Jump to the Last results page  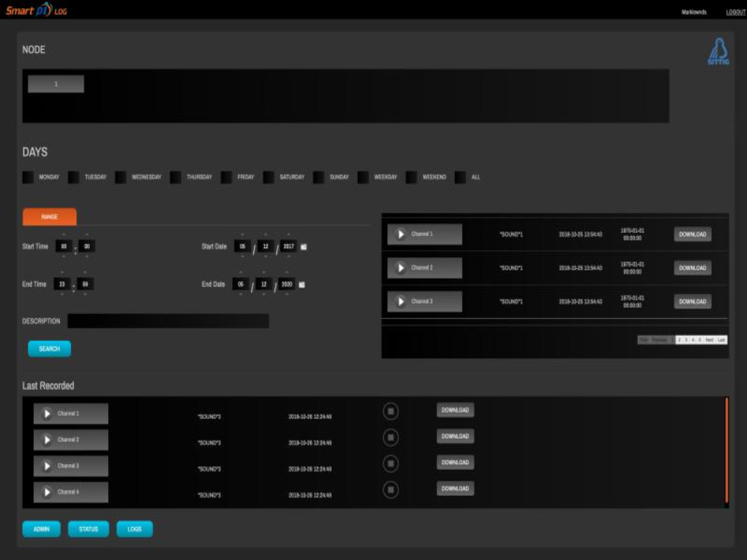(x=722, y=340)
